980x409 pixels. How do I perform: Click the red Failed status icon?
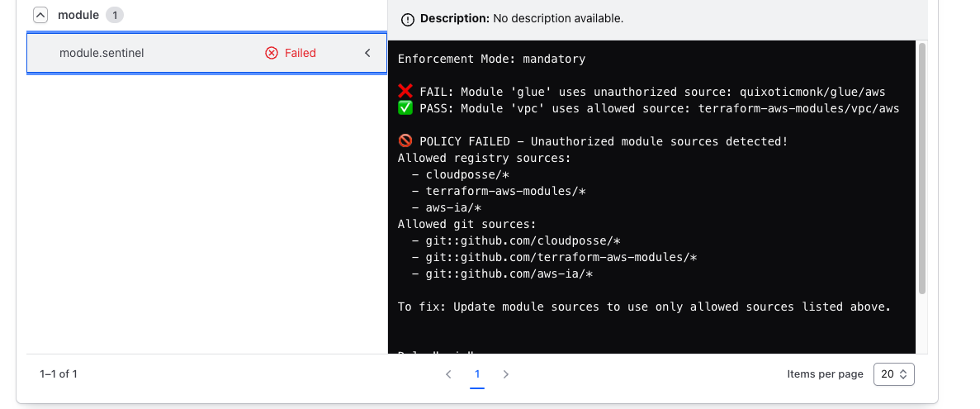tap(272, 53)
